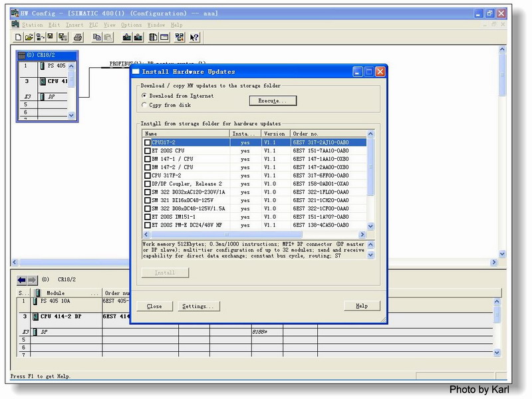This screenshot has height=399, width=532.
Task: Click the Save and Compile toolbar icon
Action: (63, 37)
